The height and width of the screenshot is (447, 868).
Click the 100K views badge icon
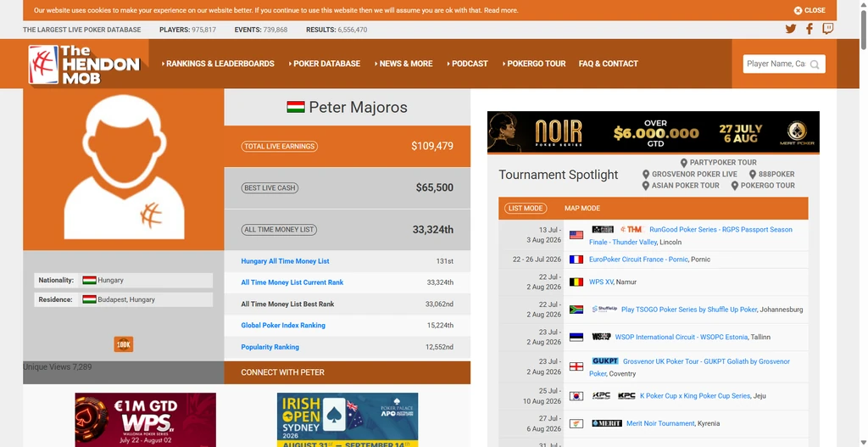(x=124, y=344)
